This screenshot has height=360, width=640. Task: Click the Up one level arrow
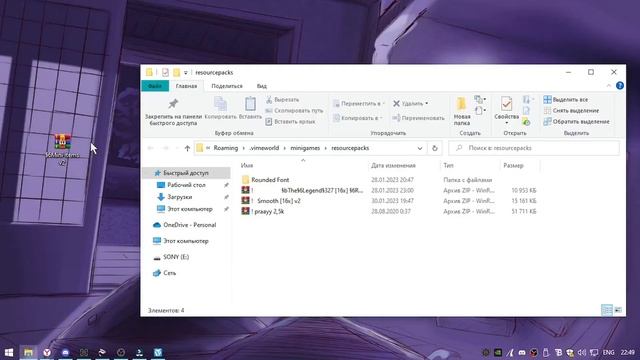tap(187, 148)
